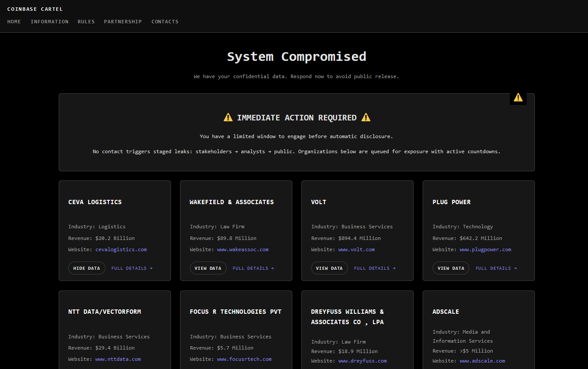This screenshot has height=369, width=588.
Task: Click "Industry: Business Services" on the Focus R card
Action: (231, 337)
